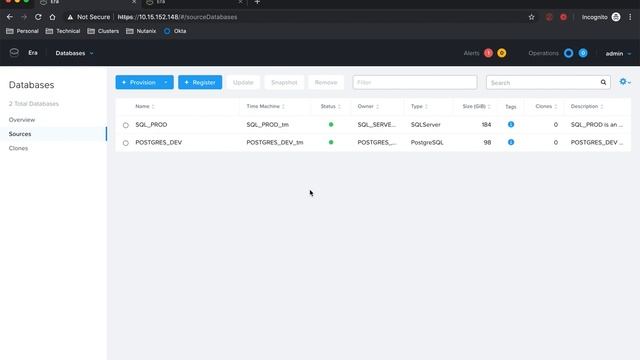This screenshot has height=360, width=640.
Task: Click the Not Secure warning icon
Action: tap(70, 17)
